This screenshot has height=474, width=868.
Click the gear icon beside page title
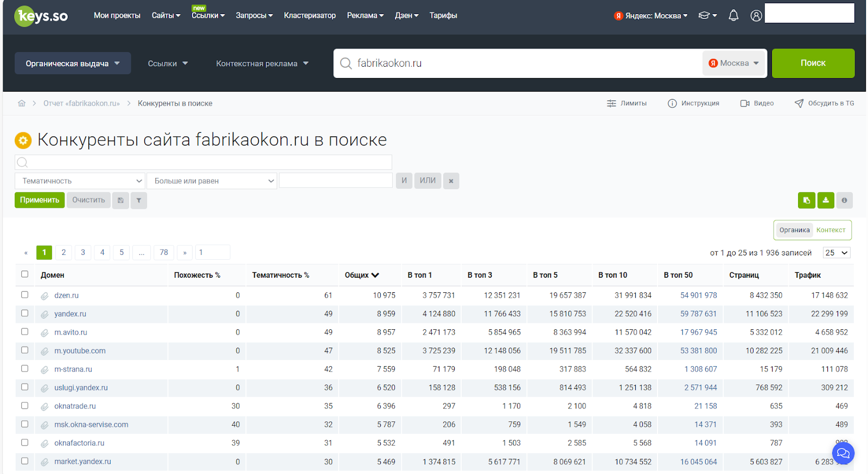point(23,141)
